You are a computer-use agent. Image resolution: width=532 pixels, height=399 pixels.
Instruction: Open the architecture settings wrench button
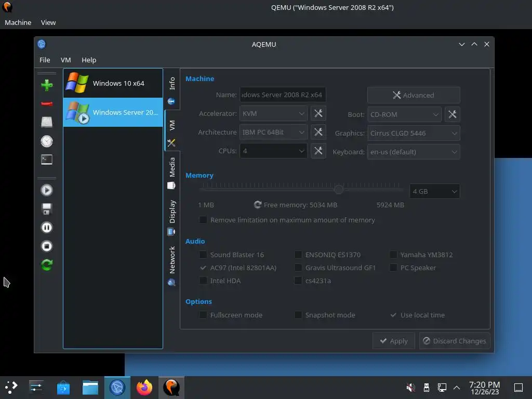pyautogui.click(x=318, y=132)
